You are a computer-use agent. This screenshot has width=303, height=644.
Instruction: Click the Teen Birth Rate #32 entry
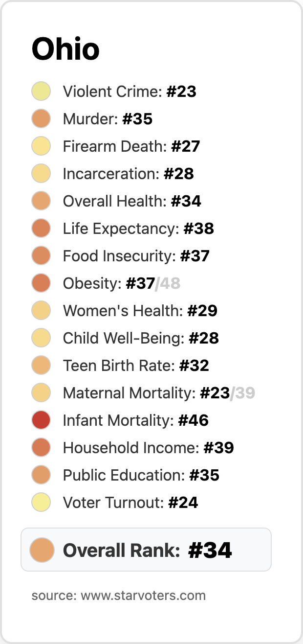(136, 366)
